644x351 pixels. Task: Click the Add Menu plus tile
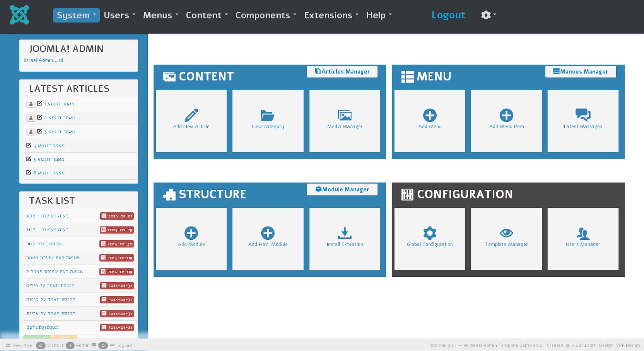click(x=430, y=121)
